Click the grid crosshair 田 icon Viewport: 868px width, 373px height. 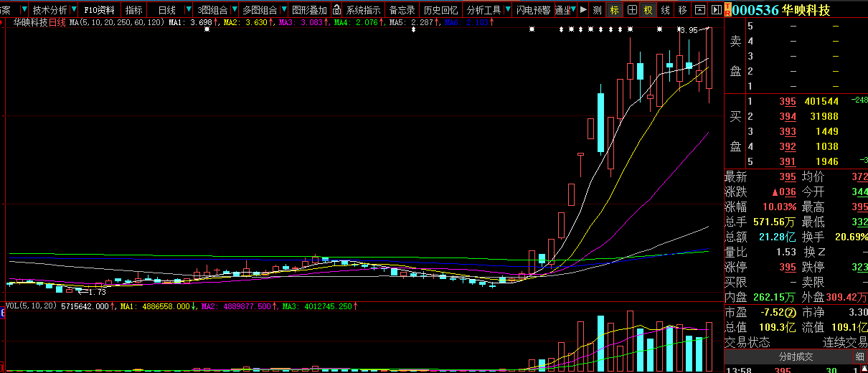(x=631, y=10)
